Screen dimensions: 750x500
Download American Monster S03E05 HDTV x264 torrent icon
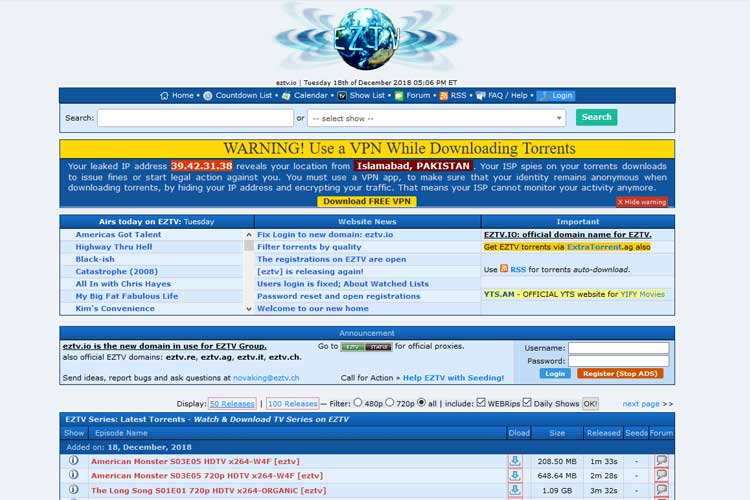(515, 461)
